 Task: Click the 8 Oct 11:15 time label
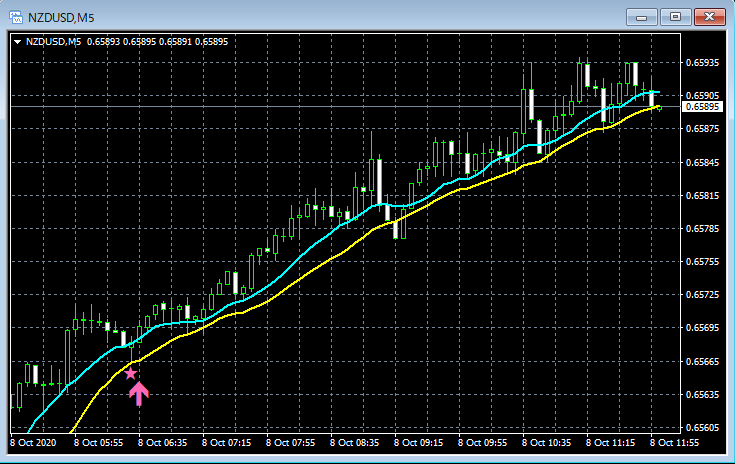click(610, 442)
